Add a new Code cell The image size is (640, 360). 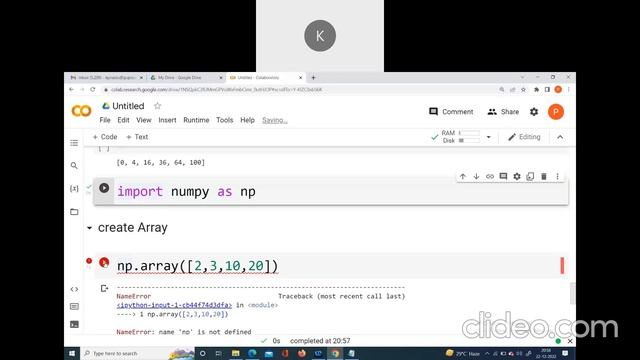coord(104,137)
